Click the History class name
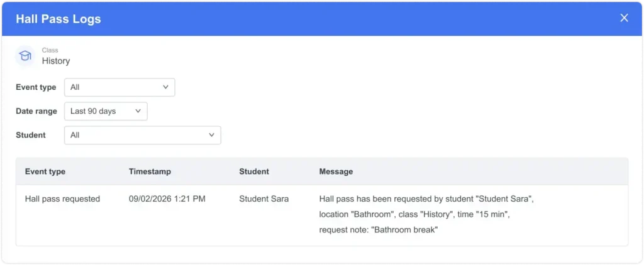 click(x=56, y=61)
